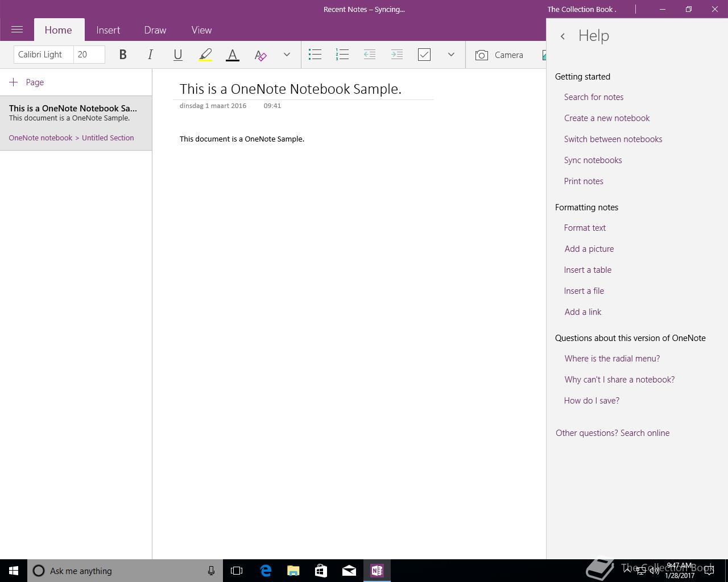The width and height of the screenshot is (728, 582).
Task: Open the Windows Start menu
Action: 14,571
